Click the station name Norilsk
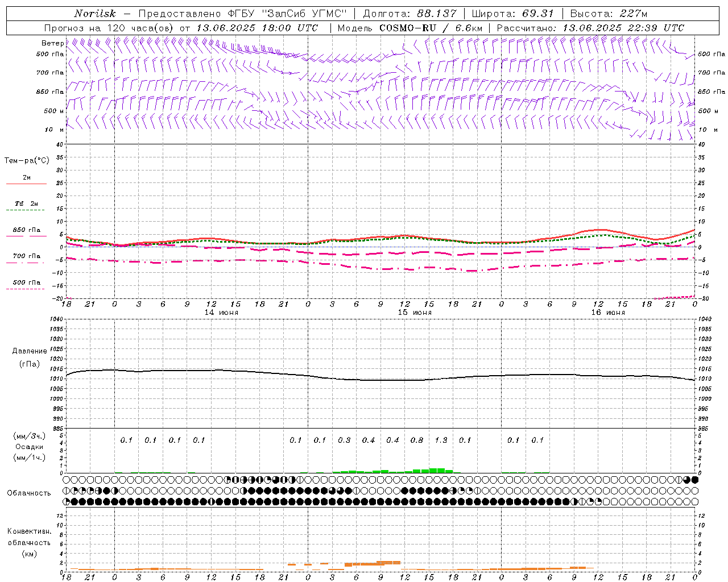This screenshot has width=728, height=582. pos(95,14)
